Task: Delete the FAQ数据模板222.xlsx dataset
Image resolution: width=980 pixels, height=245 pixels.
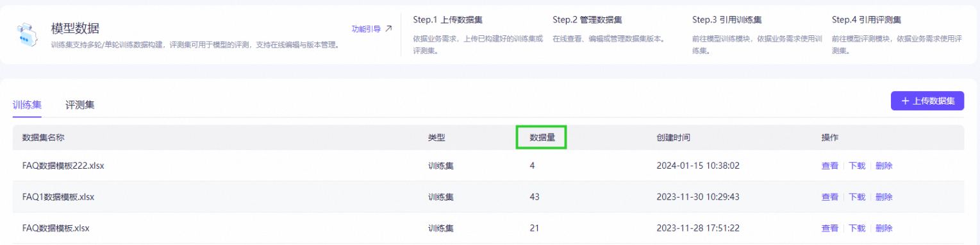Action: (x=884, y=165)
